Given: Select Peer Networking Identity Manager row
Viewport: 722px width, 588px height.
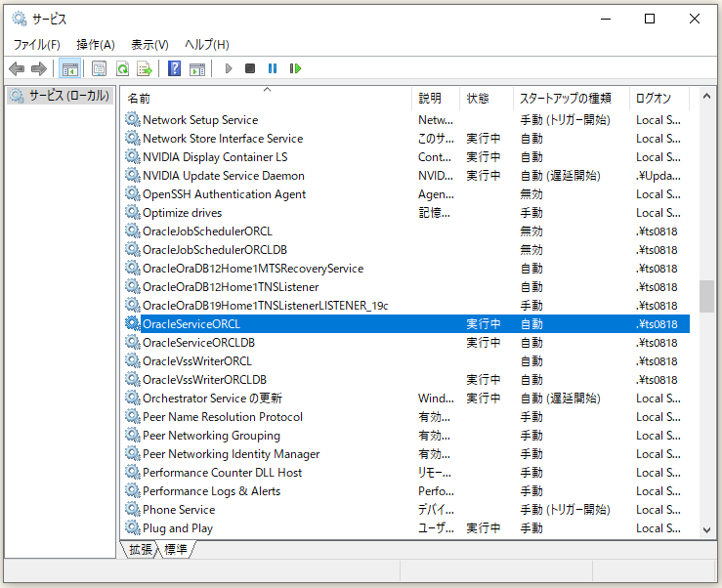Looking at the screenshot, I should 406,453.
